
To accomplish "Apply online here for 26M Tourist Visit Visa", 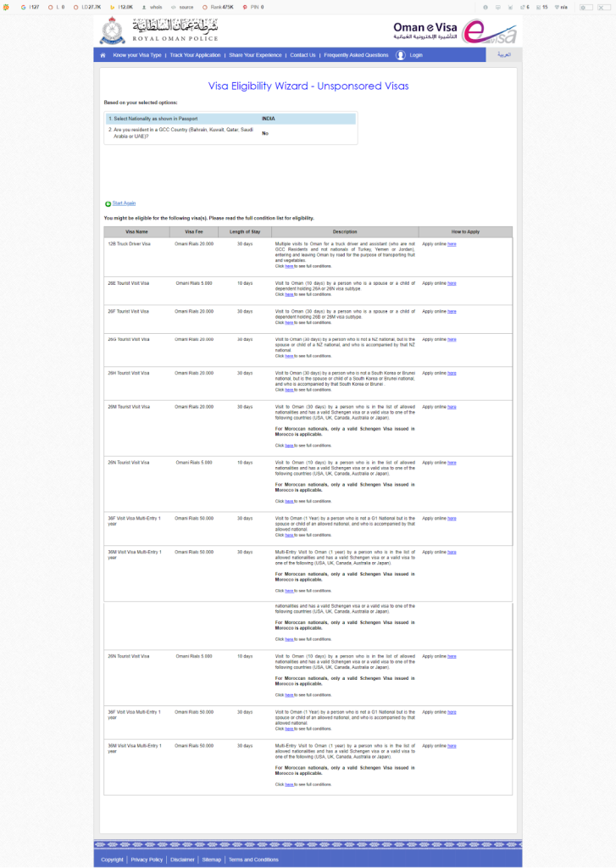I will coord(452,407).
